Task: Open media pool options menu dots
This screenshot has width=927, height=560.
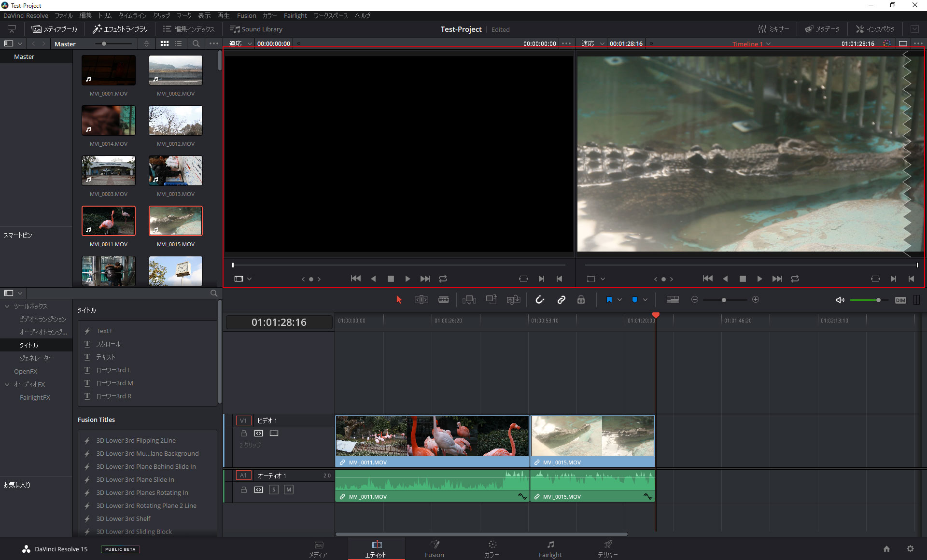Action: click(x=214, y=43)
